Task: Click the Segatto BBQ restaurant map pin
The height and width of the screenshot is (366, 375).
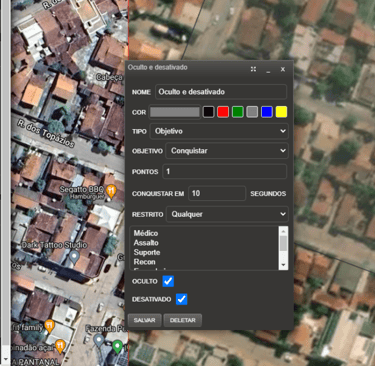Action: [111, 191]
